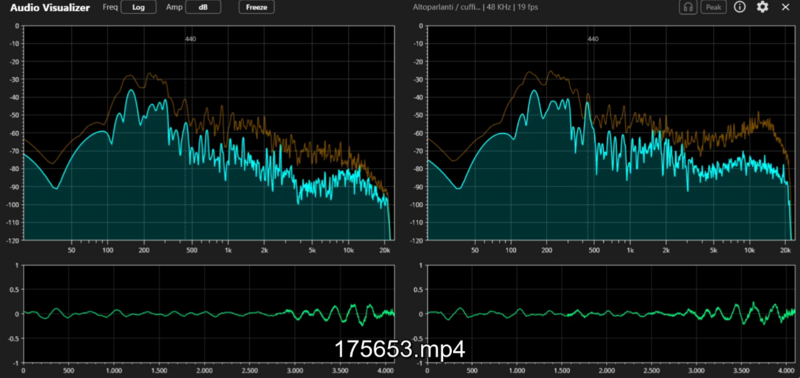The height and width of the screenshot is (378, 800).
Task: Click the 'Amp' label
Action: pos(174,8)
